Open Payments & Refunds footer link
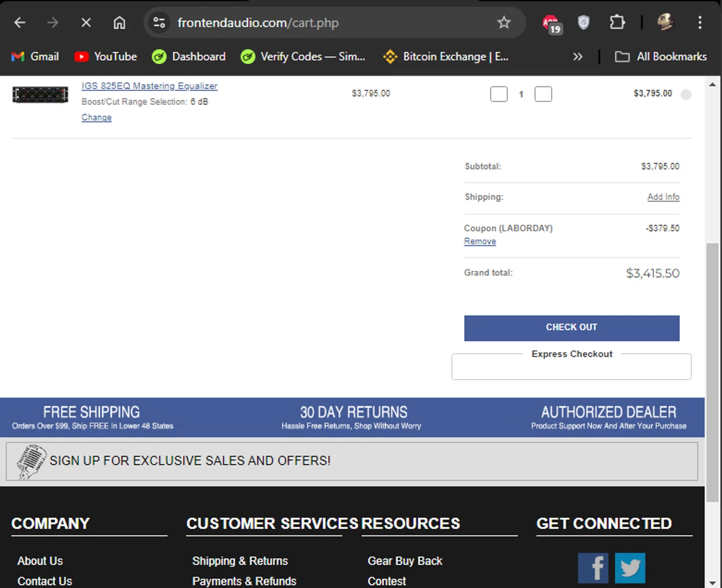Image resolution: width=722 pixels, height=588 pixels. (245, 581)
